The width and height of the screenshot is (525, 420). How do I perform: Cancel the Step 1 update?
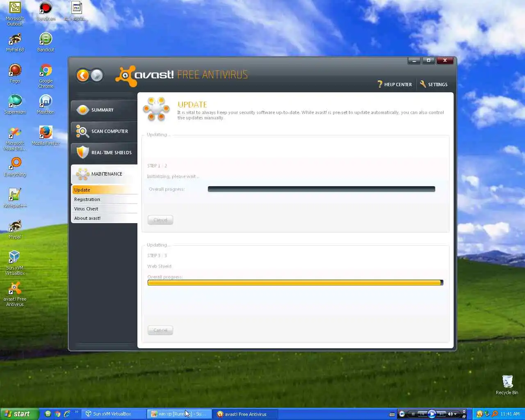click(160, 220)
